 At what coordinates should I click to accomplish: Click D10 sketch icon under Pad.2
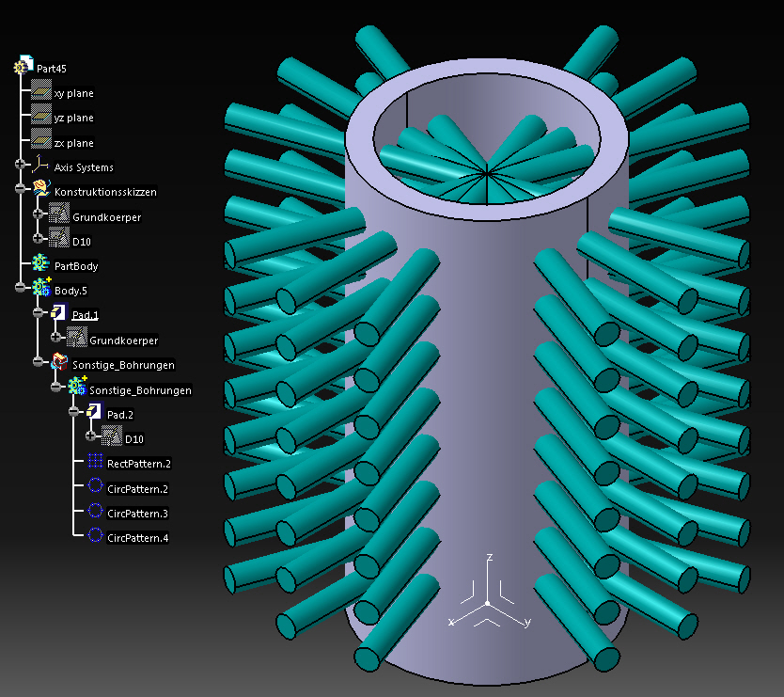[112, 436]
